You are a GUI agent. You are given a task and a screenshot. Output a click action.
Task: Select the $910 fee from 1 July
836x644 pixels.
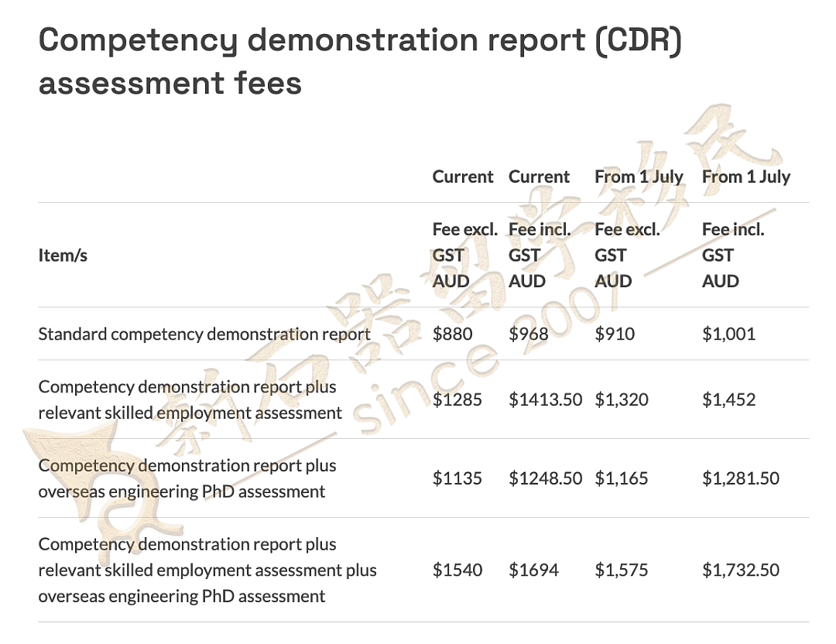coord(615,334)
